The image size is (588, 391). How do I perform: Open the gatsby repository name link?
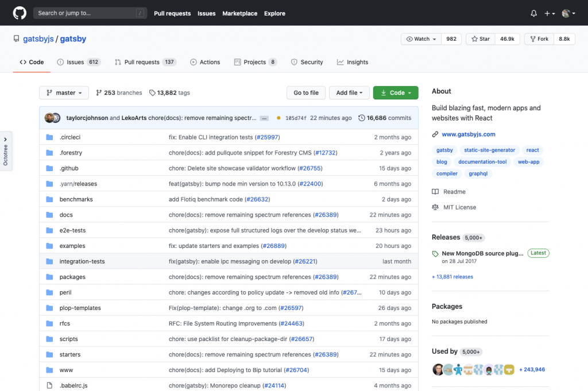73,38
